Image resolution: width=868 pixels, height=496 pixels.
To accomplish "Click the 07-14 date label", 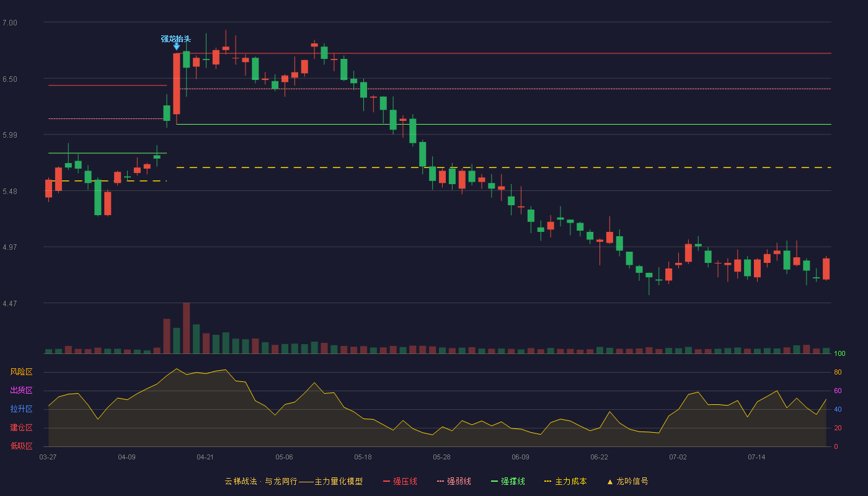I will pyautogui.click(x=756, y=457).
